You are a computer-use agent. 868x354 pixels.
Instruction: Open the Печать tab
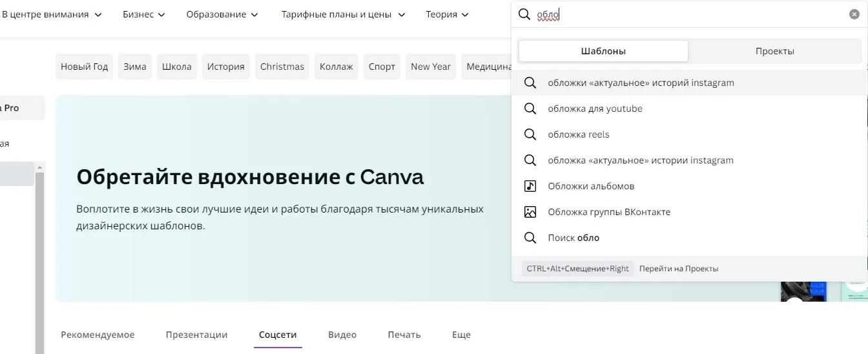click(404, 335)
